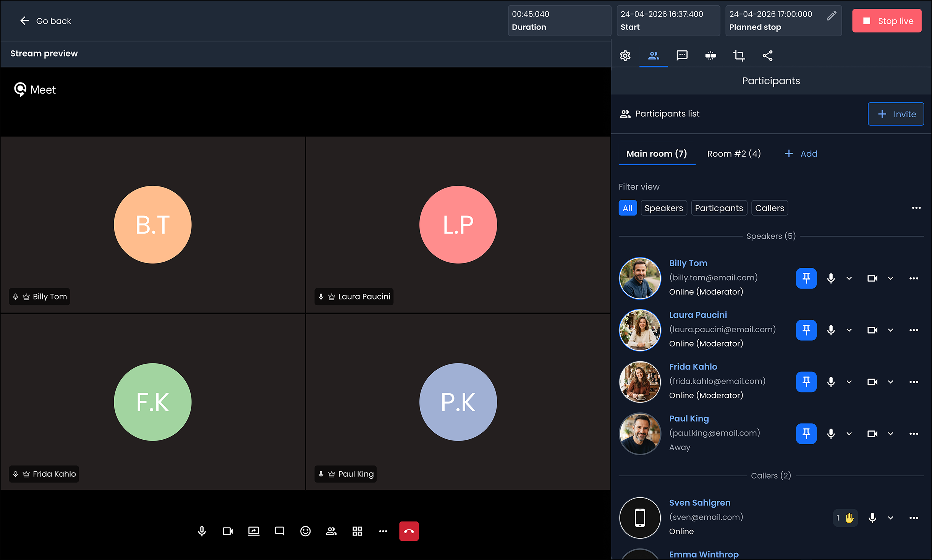Open the Participants panel tab icon

coord(654,56)
